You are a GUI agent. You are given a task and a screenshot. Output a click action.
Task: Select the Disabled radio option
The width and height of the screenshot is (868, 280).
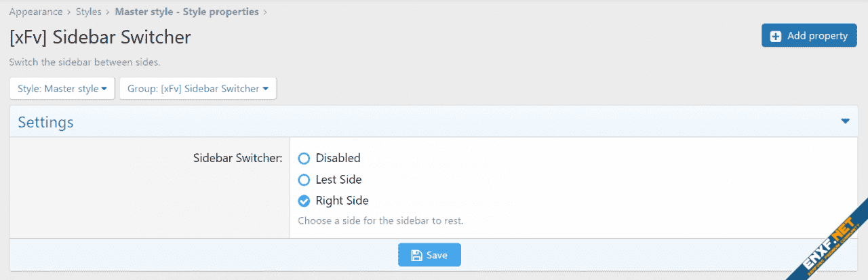click(304, 159)
